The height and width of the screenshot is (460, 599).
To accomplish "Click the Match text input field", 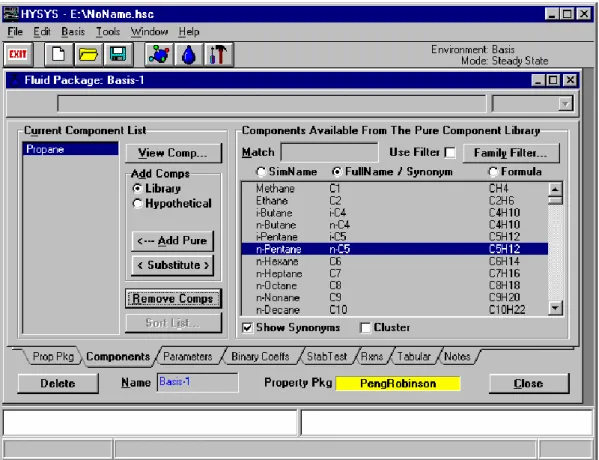I will [329, 152].
